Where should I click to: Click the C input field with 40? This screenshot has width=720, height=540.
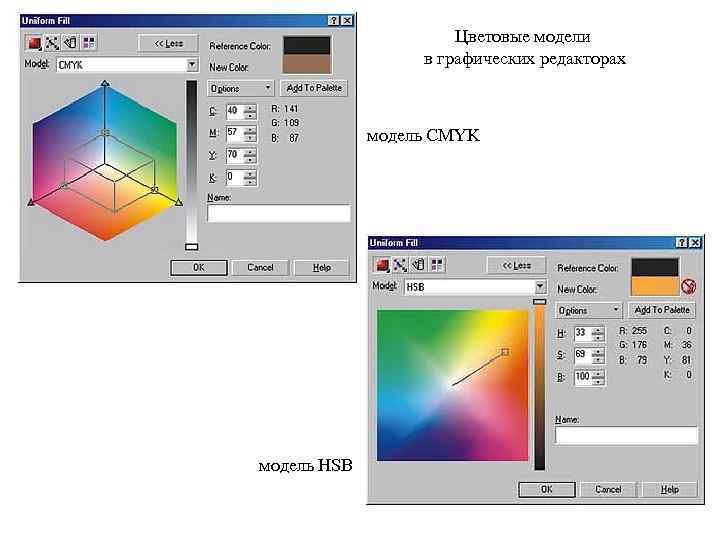[x=235, y=112]
